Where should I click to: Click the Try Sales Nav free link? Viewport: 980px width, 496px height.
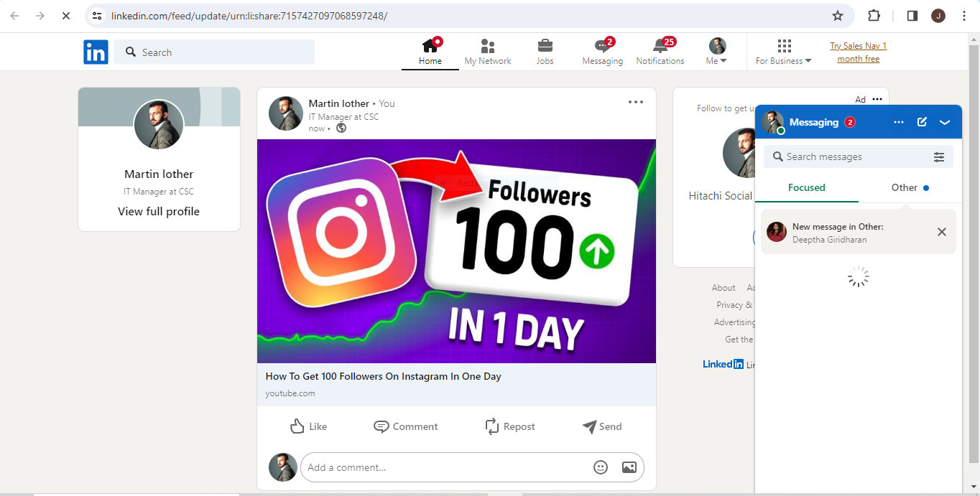[x=859, y=52]
